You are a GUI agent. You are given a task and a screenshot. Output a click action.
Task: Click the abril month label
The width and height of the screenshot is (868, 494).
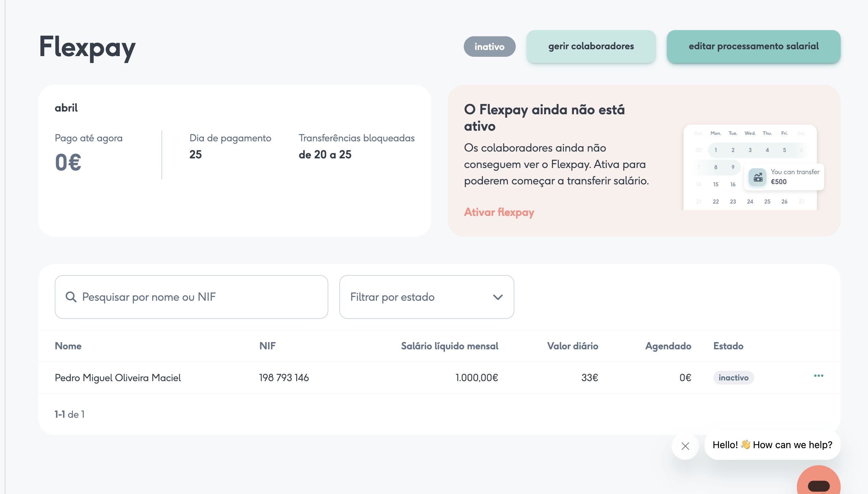coord(66,108)
